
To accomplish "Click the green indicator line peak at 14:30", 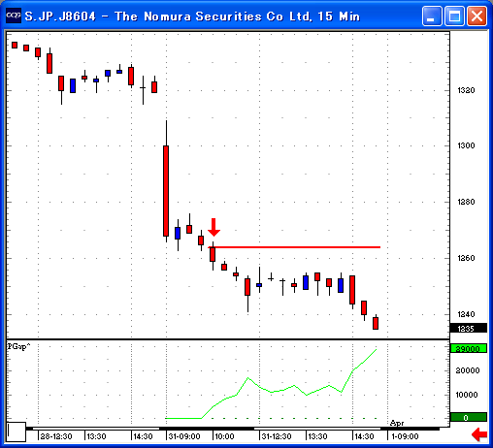I will (x=377, y=349).
